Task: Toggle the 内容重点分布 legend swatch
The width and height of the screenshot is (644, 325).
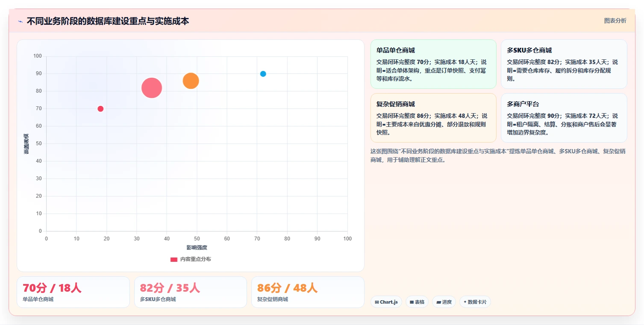Action: click(174, 259)
